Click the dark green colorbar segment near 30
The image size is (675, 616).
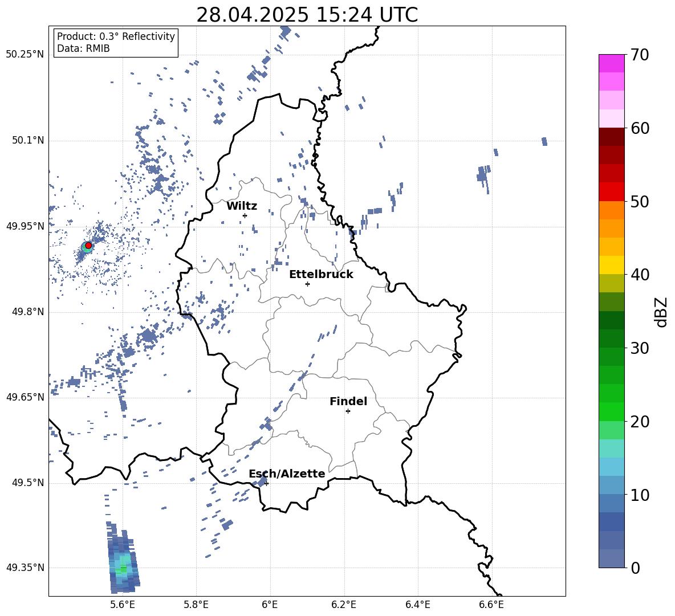(611, 338)
